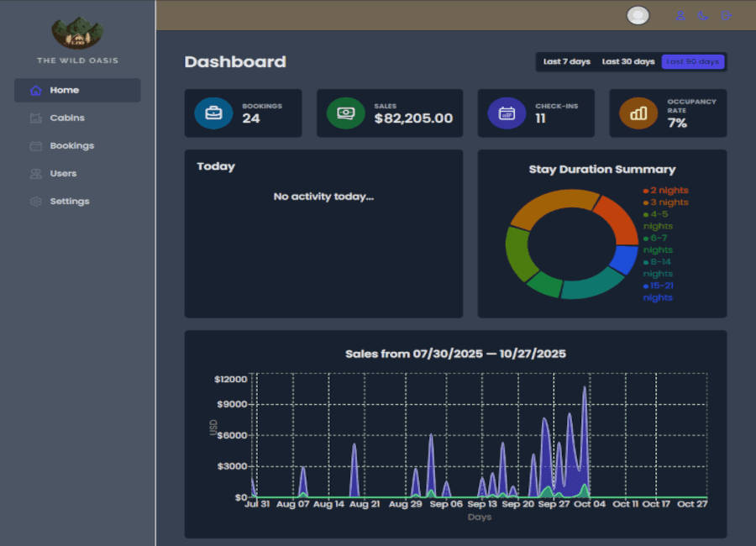Click The Wild Oasis logo
Screen dimensions: 756x546
coord(77,32)
